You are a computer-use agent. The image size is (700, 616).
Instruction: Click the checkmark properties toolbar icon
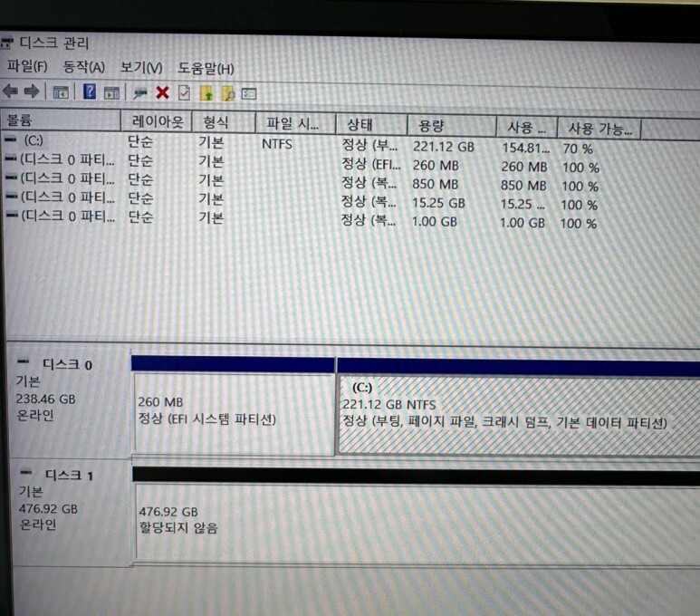(184, 93)
